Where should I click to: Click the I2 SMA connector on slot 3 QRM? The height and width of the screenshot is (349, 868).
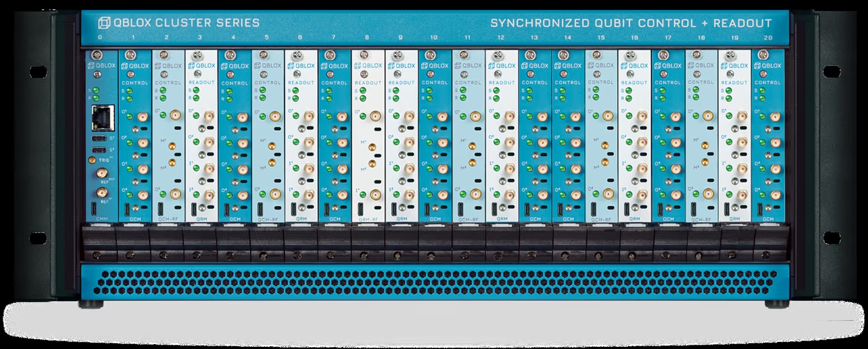click(x=209, y=195)
